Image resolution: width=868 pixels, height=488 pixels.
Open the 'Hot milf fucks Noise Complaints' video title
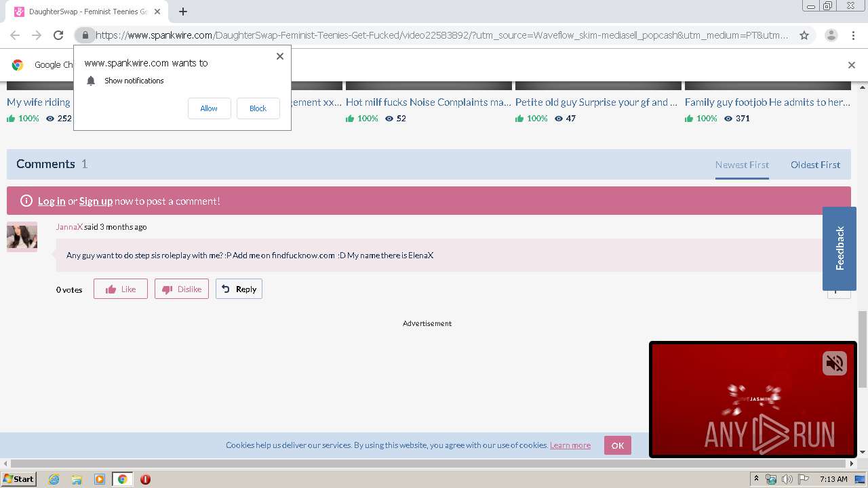[x=429, y=102]
